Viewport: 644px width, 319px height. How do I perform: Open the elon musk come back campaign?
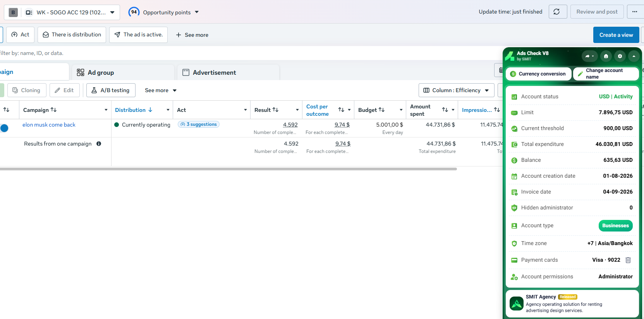coord(49,125)
